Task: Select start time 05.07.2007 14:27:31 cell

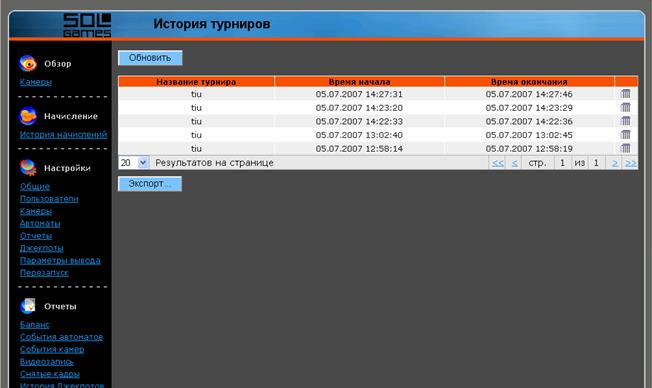Action: click(359, 94)
